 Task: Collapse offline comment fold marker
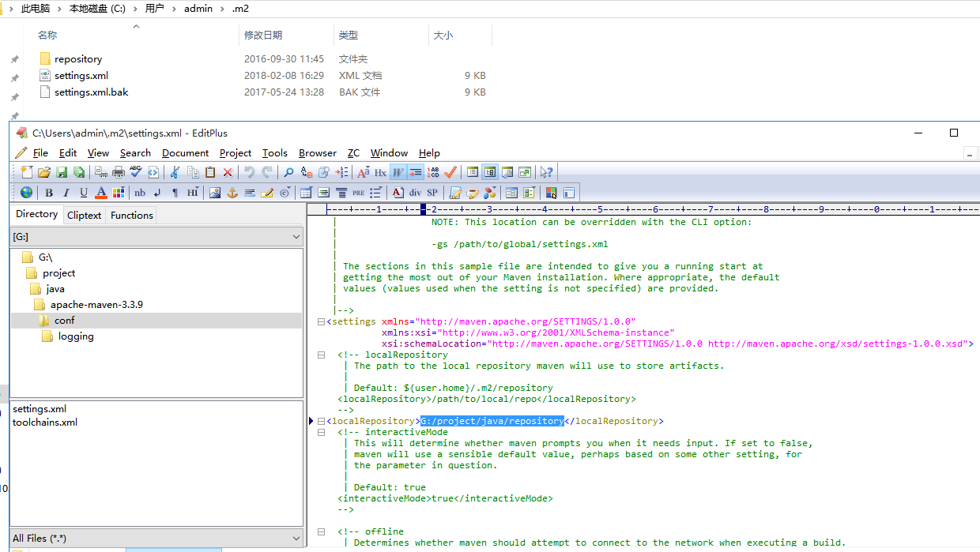coord(321,531)
